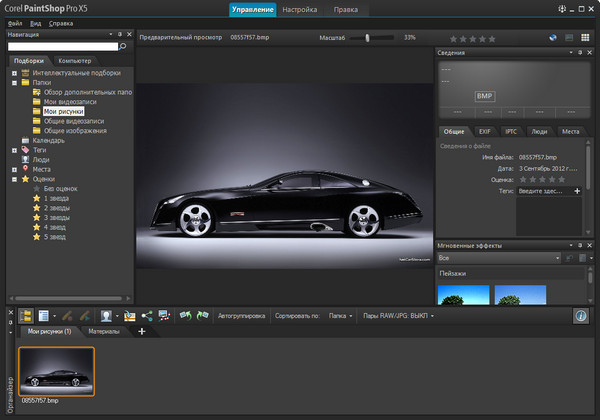Toggle the navigation panel icon in organizer toolbar
The width and height of the screenshot is (600, 420).
(x=26, y=315)
